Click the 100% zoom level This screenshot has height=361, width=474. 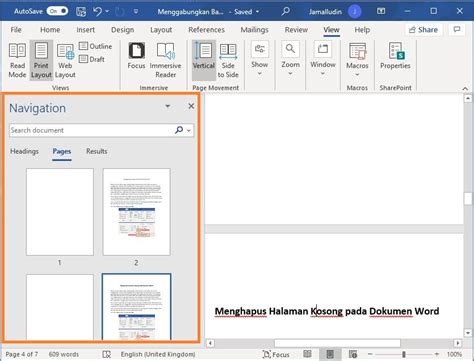click(x=454, y=354)
